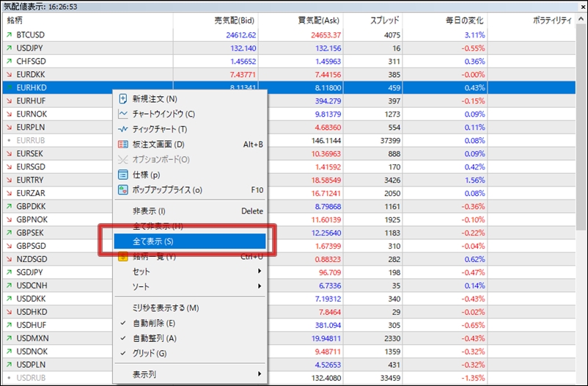Expand the 表示列 columns submenu
Screen dimensions: 588x386
point(190,374)
